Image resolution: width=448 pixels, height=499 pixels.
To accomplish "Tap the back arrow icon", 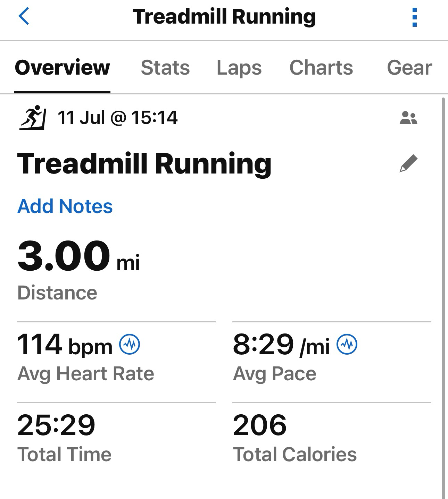I will [x=24, y=16].
